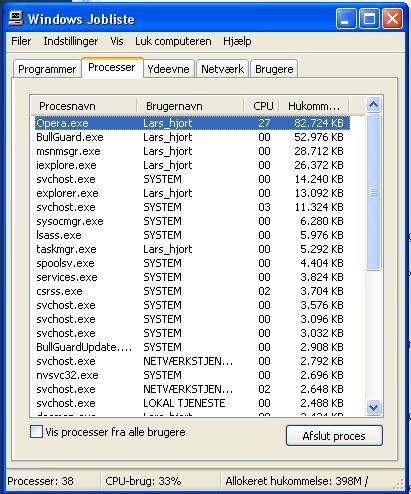
Task: Click the CPU-brug: 33% status entry
Action: tap(143, 481)
